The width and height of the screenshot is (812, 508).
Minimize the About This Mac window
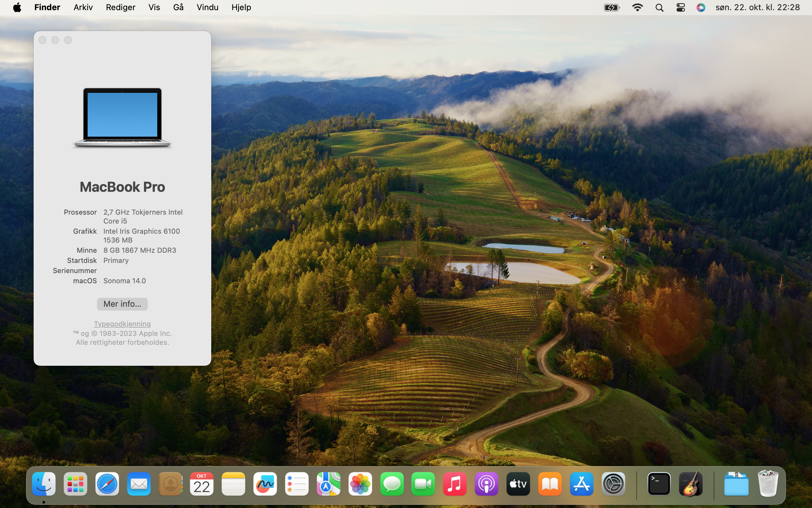(x=55, y=40)
